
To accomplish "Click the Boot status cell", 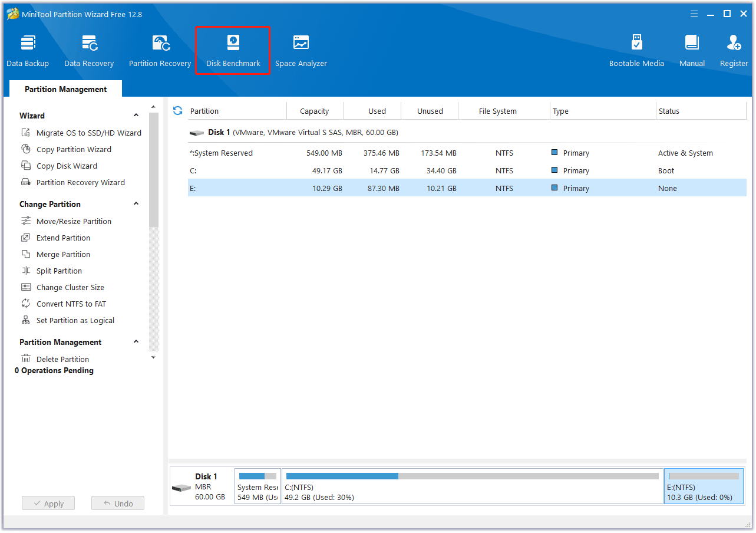I will [666, 170].
